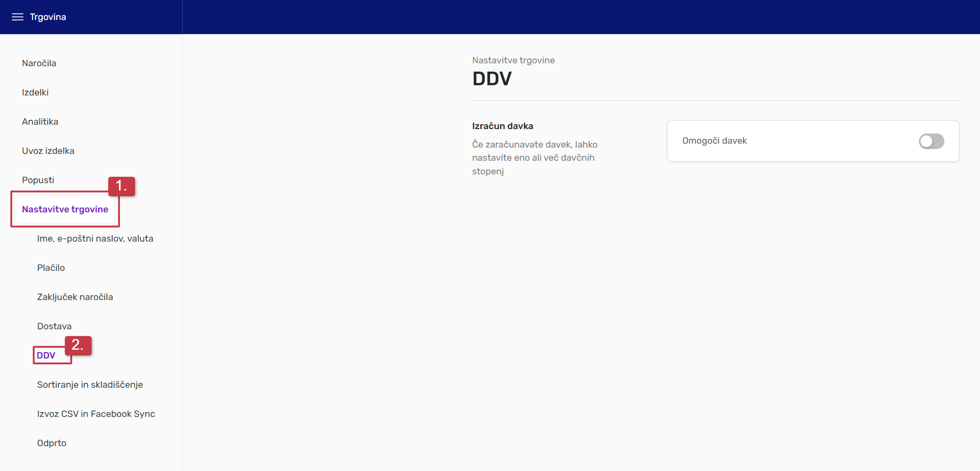980x471 pixels.
Task: Click the Omogoči davek label text
Action: click(714, 141)
